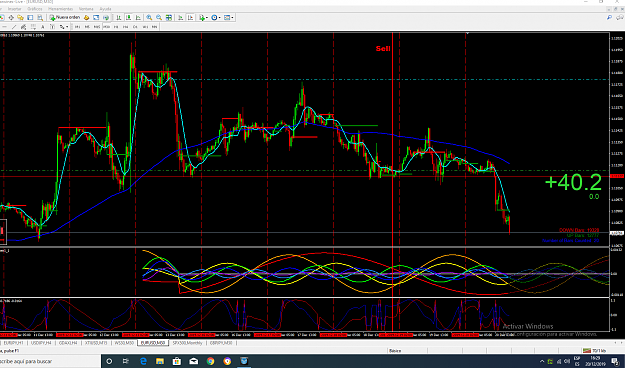Open the Ventana menu
The image size is (625, 368).
click(86, 8)
